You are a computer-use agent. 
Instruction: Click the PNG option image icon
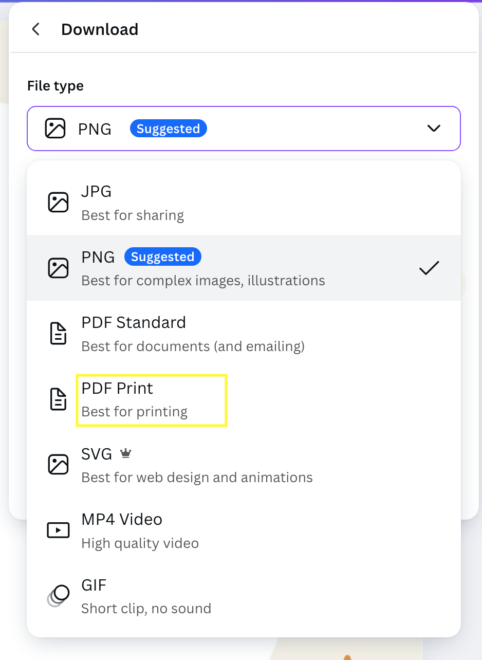(x=58, y=268)
